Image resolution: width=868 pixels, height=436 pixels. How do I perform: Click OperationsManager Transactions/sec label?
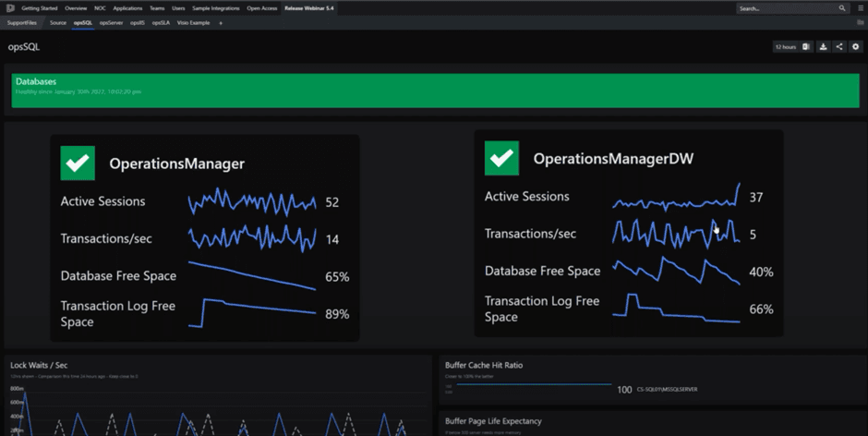pyautogui.click(x=106, y=238)
